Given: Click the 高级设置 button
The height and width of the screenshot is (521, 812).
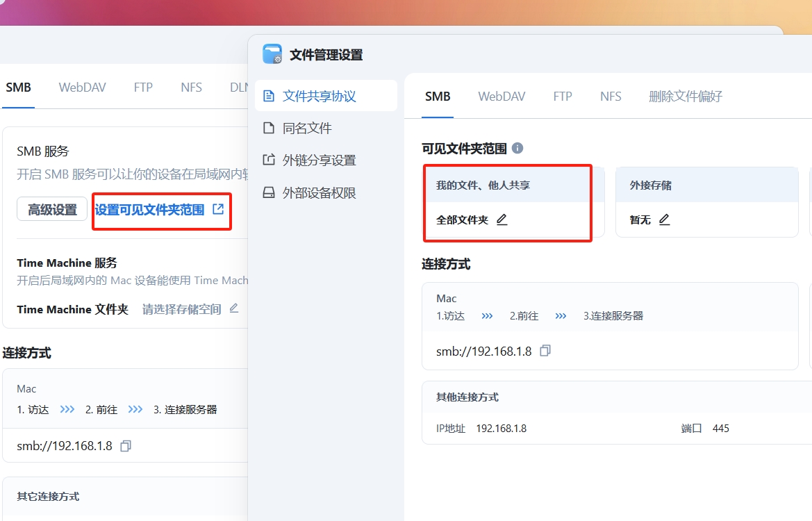Looking at the screenshot, I should coord(52,209).
